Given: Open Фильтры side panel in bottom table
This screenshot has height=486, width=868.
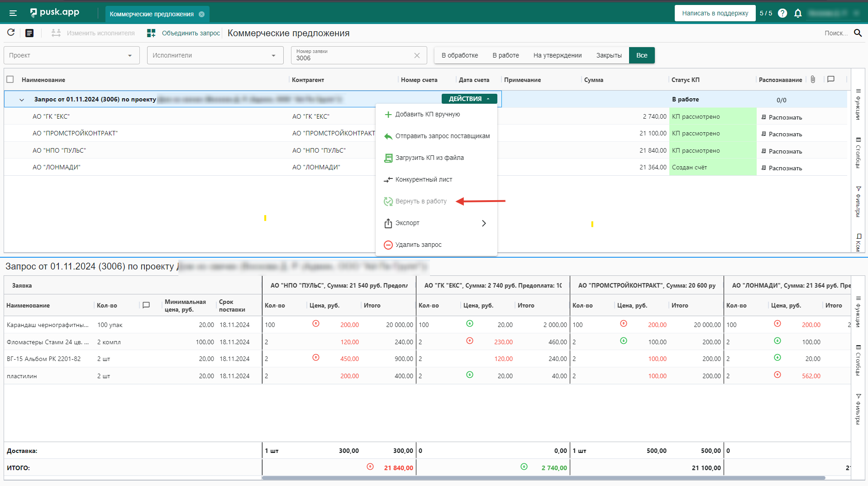Looking at the screenshot, I should [858, 409].
